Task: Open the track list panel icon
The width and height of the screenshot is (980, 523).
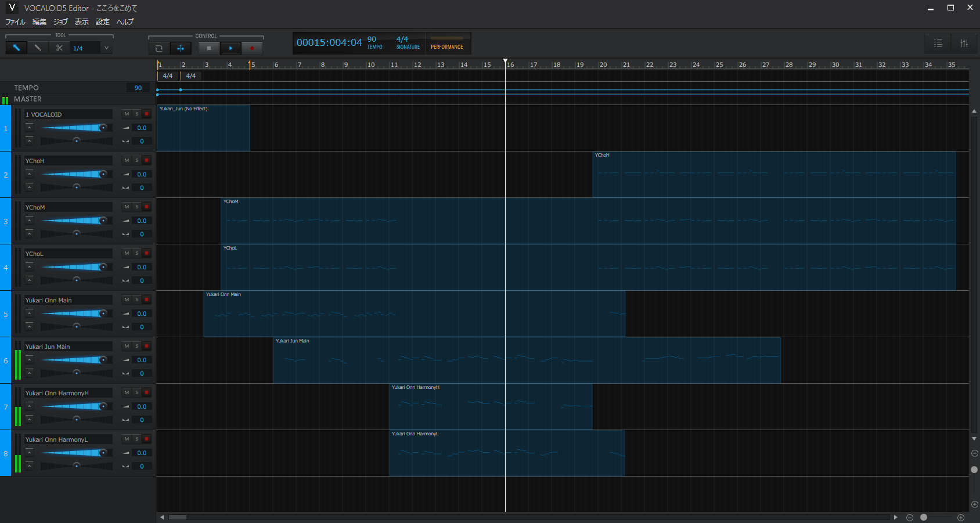Action: (938, 44)
